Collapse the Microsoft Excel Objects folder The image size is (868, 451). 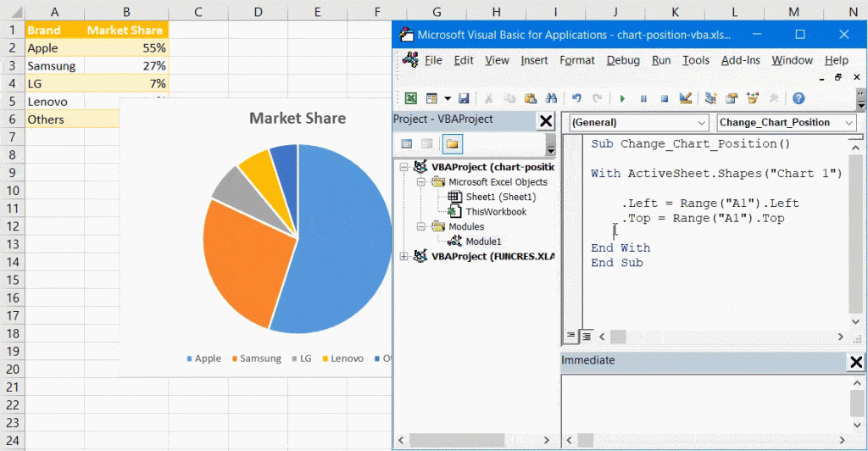[420, 182]
